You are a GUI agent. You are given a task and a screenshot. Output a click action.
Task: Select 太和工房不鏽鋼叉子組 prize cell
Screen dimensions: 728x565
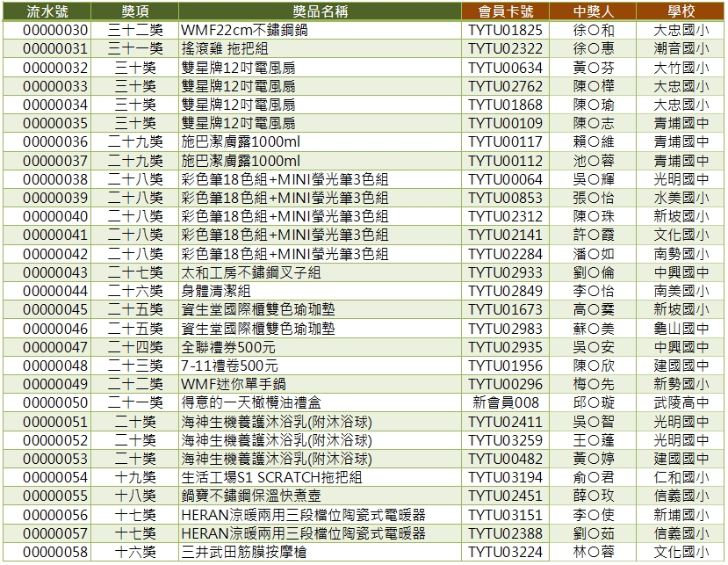tap(250, 272)
